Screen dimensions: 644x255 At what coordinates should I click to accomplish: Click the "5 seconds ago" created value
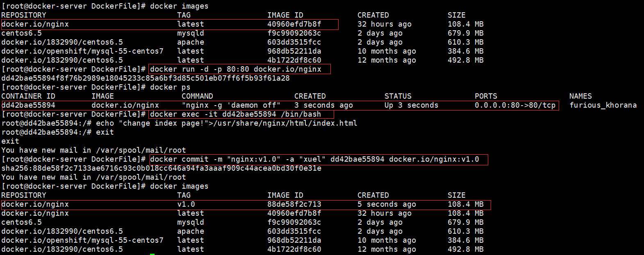[386, 204]
